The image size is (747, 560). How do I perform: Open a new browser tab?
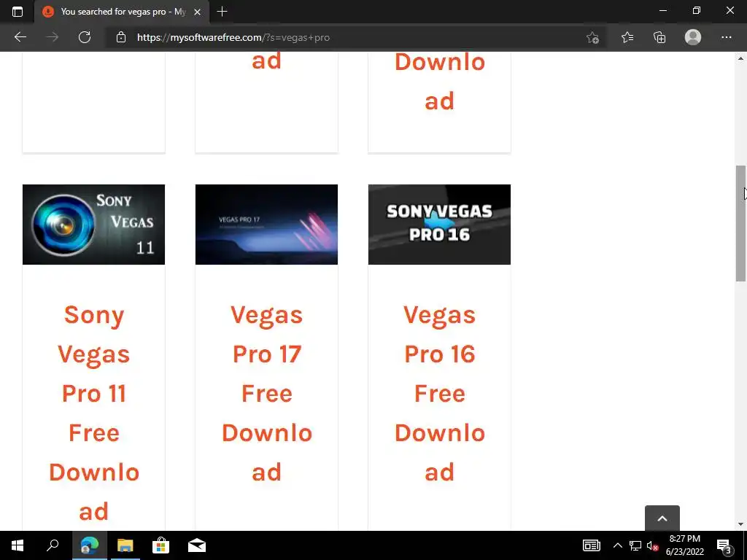coord(222,12)
